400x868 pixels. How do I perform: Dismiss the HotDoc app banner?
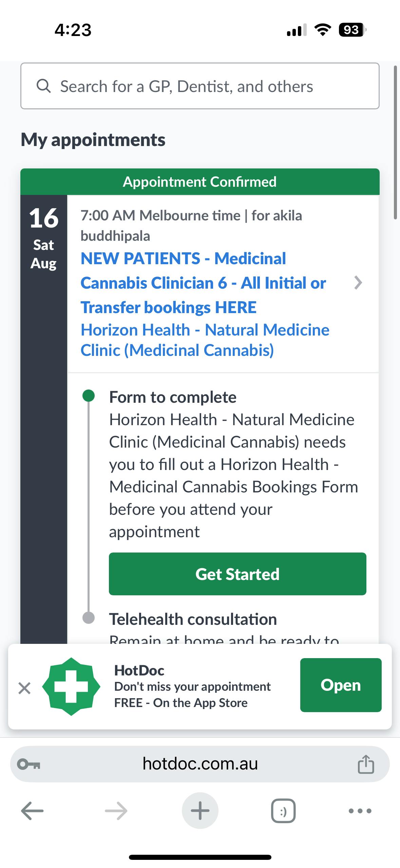[x=24, y=688]
